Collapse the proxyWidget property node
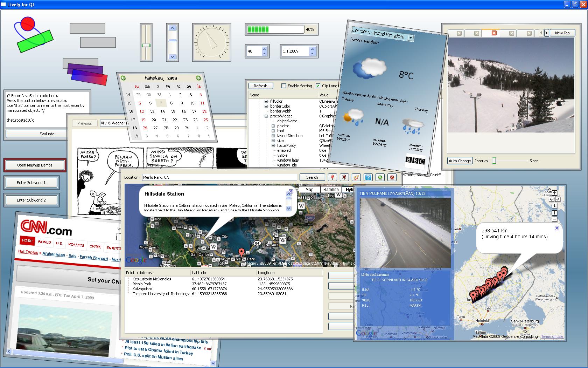This screenshot has height=368, width=588. click(x=266, y=116)
